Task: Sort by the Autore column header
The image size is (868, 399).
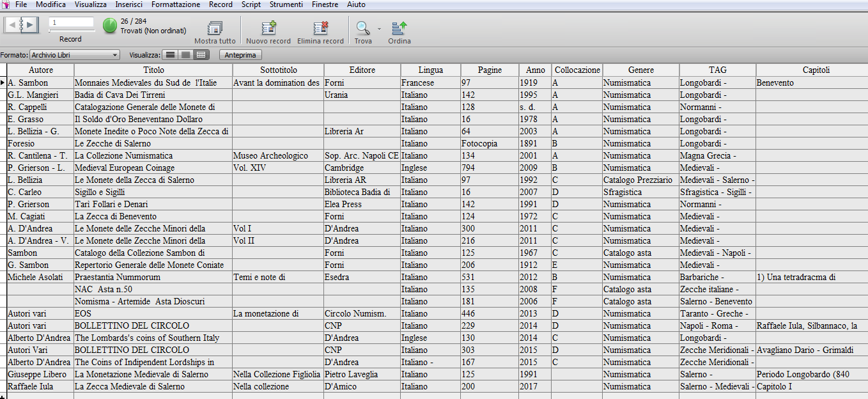Action: coord(41,70)
